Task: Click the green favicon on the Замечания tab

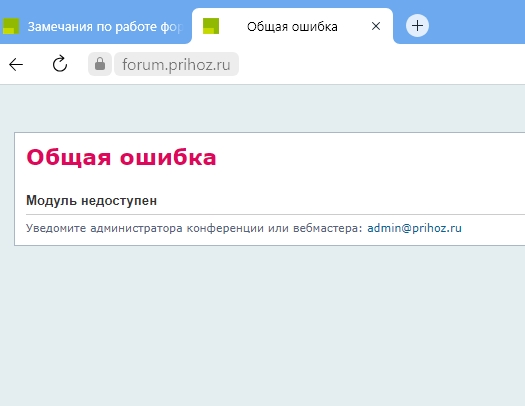Action: 11,26
